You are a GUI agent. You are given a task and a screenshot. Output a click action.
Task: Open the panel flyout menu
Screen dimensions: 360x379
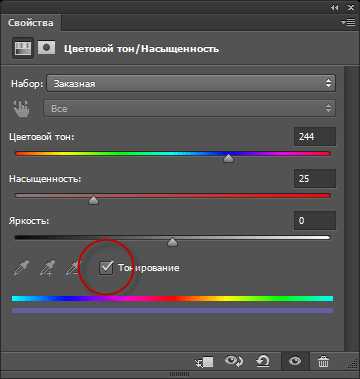click(x=348, y=23)
